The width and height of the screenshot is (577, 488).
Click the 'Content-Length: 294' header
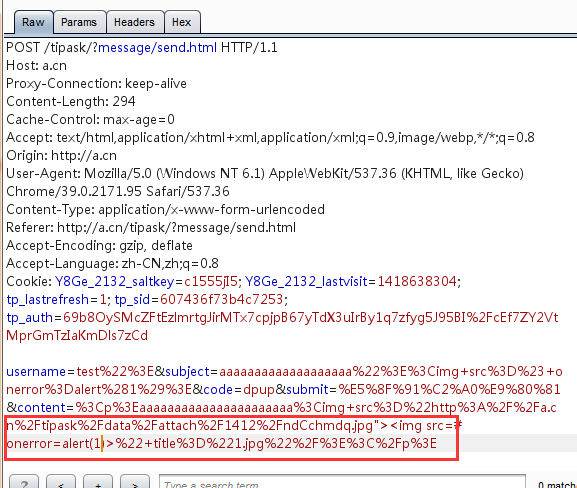[x=71, y=102]
